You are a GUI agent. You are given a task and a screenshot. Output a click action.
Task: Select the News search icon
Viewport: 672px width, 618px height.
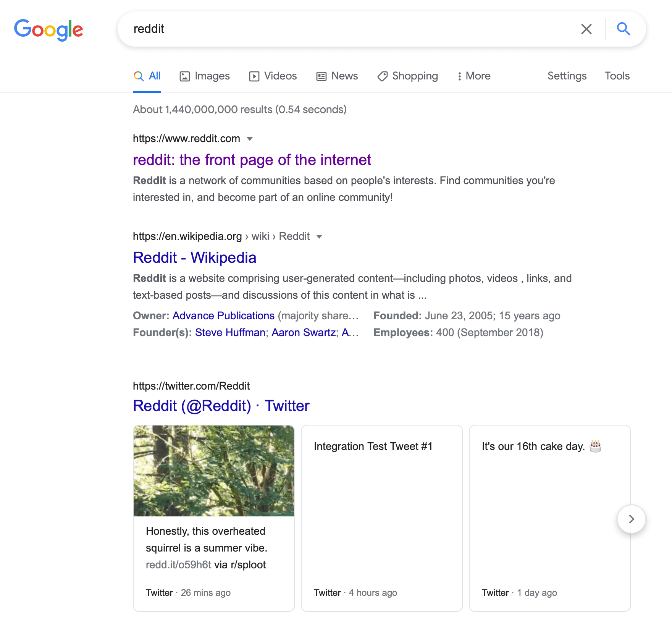coord(321,76)
